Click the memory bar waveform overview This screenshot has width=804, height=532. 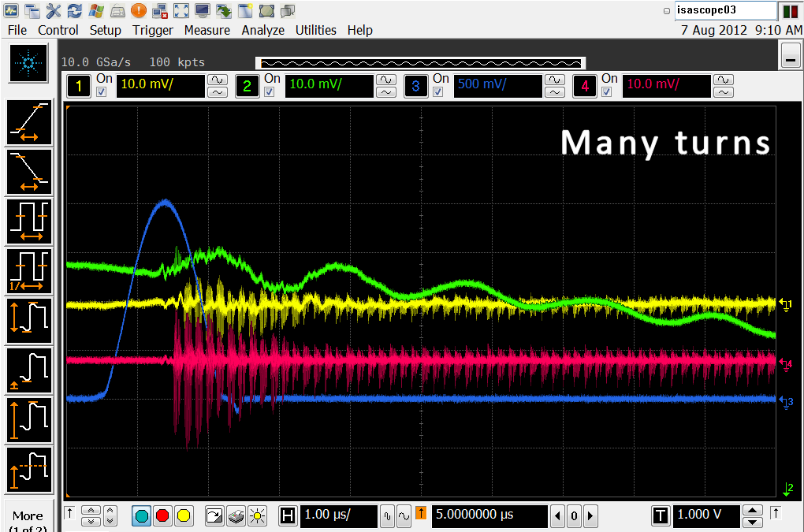420,62
